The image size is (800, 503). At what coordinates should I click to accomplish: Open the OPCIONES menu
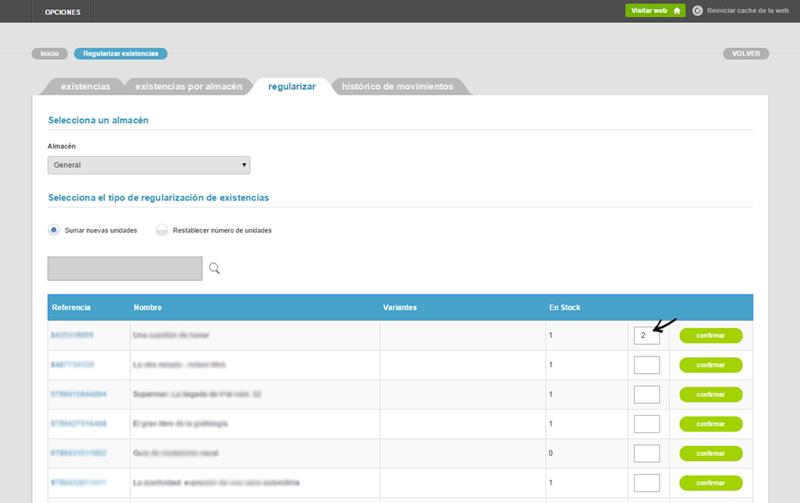62,12
